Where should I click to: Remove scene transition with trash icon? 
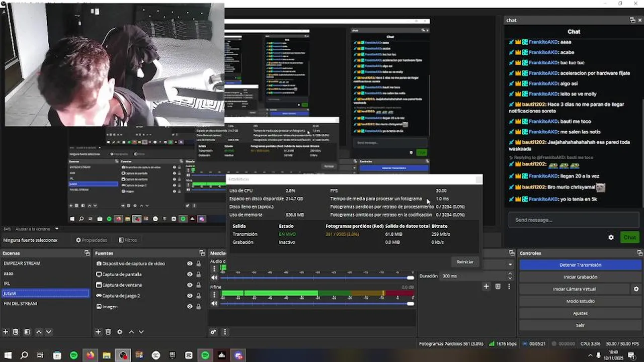click(498, 286)
